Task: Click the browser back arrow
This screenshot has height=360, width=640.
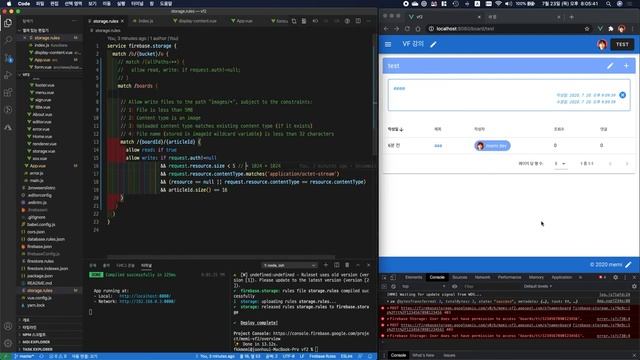Action: (386, 29)
